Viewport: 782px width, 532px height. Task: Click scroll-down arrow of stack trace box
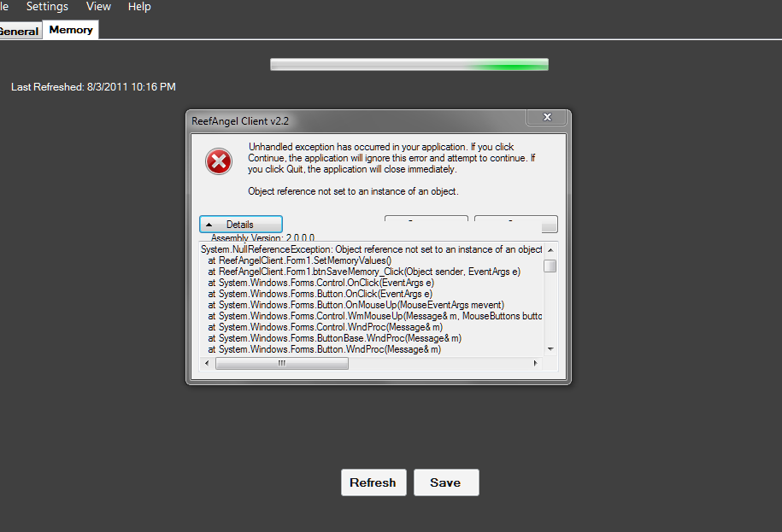pyautogui.click(x=550, y=349)
